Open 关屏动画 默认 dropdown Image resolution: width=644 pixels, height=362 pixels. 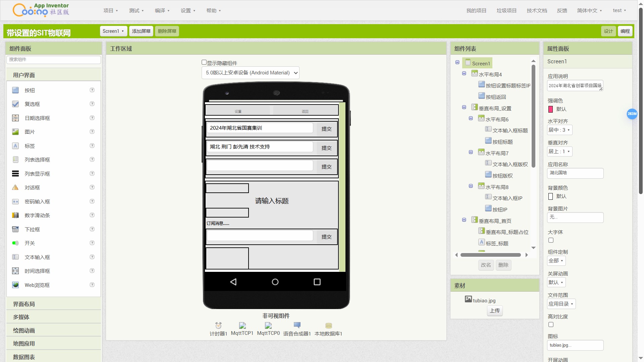tap(556, 282)
